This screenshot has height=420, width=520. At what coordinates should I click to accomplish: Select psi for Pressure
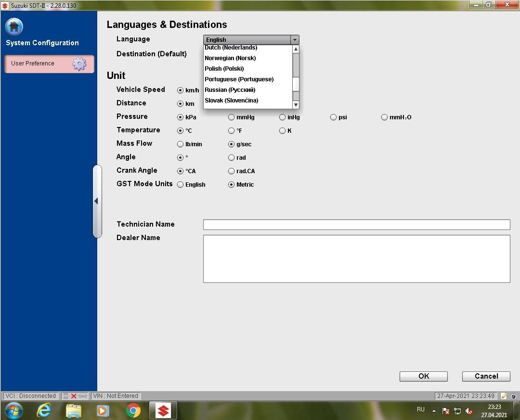pyautogui.click(x=333, y=117)
